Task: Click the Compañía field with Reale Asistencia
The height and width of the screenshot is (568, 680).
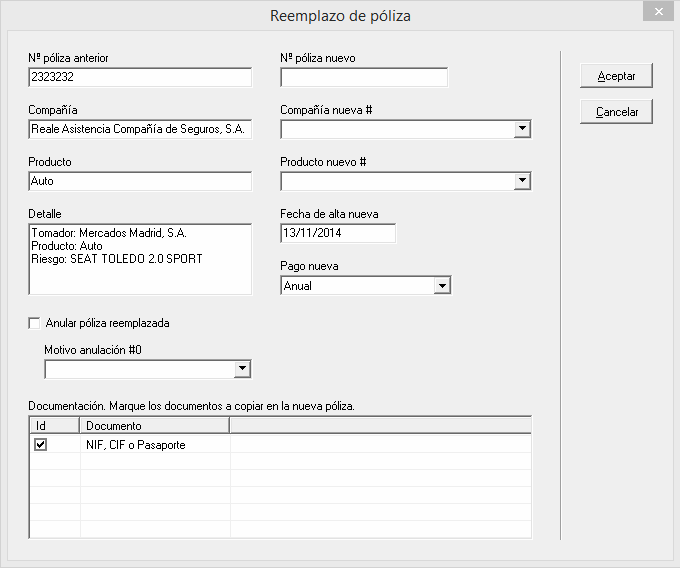Action: pos(140,129)
